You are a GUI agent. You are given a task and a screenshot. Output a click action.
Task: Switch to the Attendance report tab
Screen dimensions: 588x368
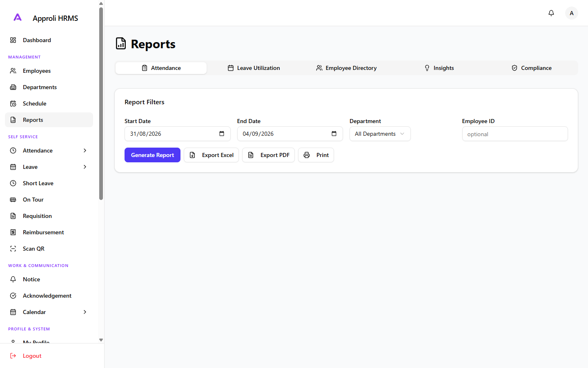coord(161,68)
